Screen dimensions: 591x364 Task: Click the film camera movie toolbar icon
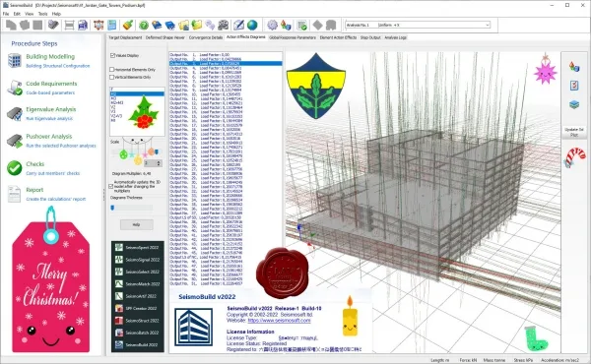(x=224, y=25)
